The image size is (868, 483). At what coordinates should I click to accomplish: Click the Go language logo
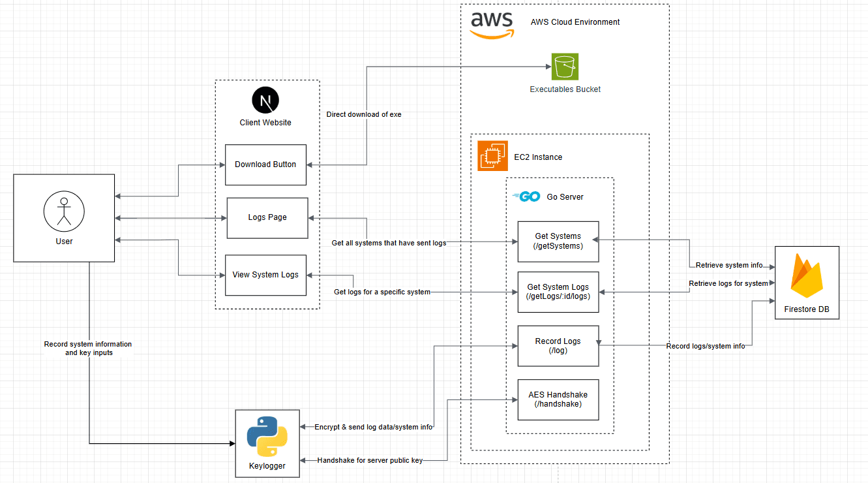click(x=526, y=196)
